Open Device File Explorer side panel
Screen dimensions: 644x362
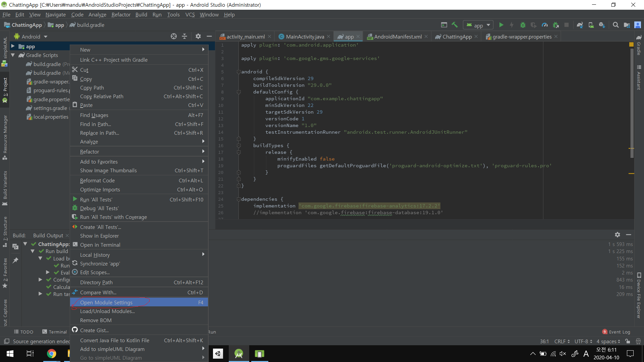point(639,296)
